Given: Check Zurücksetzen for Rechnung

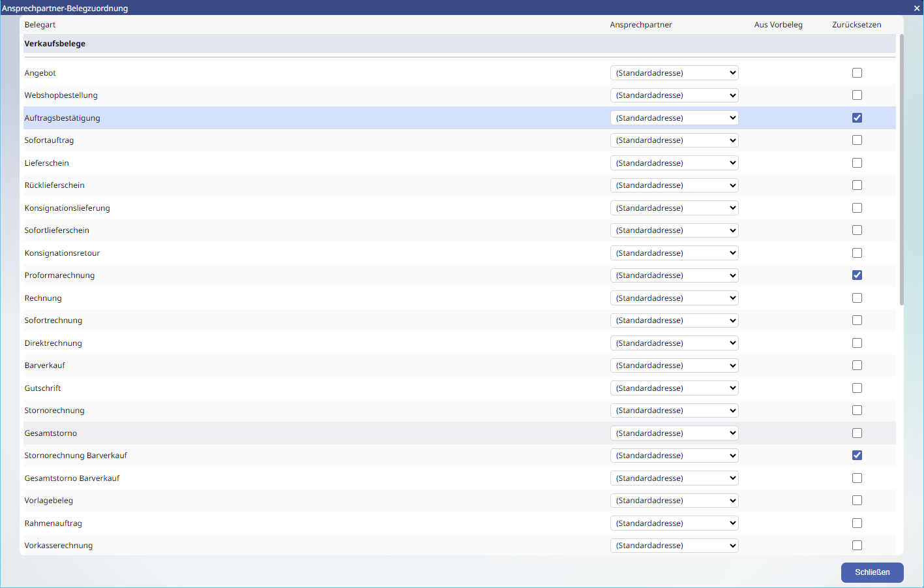Looking at the screenshot, I should (857, 298).
